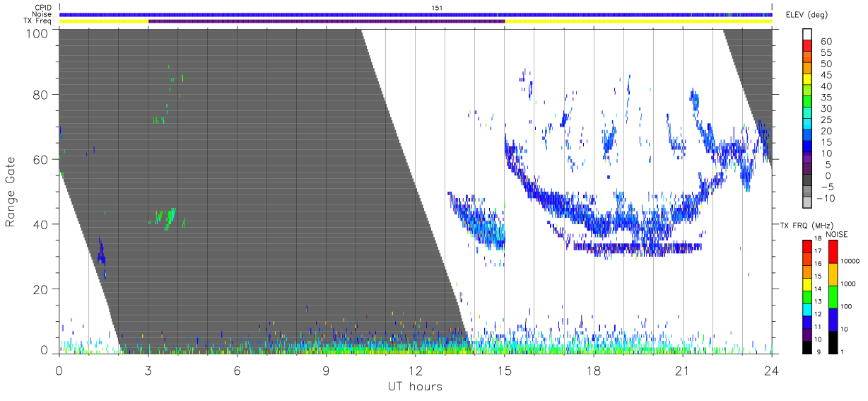Pick the red top segment of NOISE bar
Viewport: 868px width, 401px height.
(833, 252)
